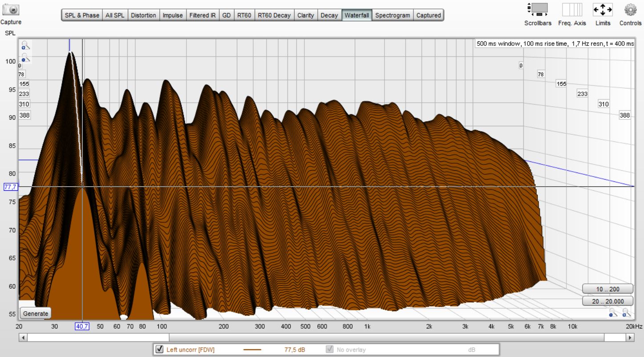Switch to the GD tab

226,15
